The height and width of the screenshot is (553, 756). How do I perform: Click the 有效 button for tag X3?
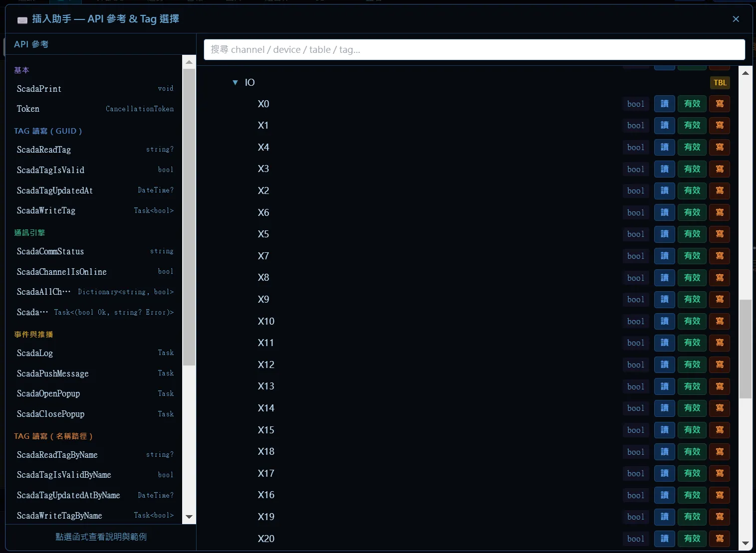(x=692, y=169)
